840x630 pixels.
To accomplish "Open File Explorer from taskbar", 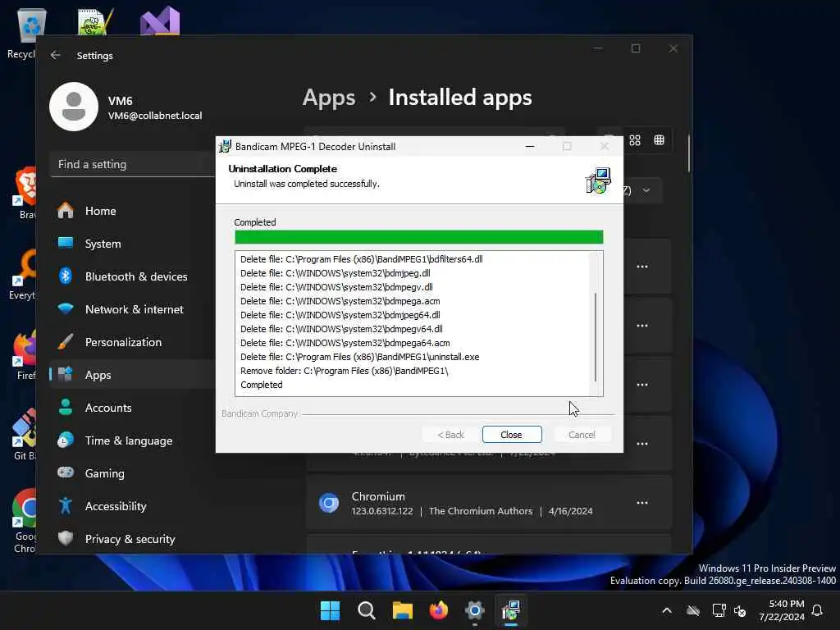I will [402, 610].
